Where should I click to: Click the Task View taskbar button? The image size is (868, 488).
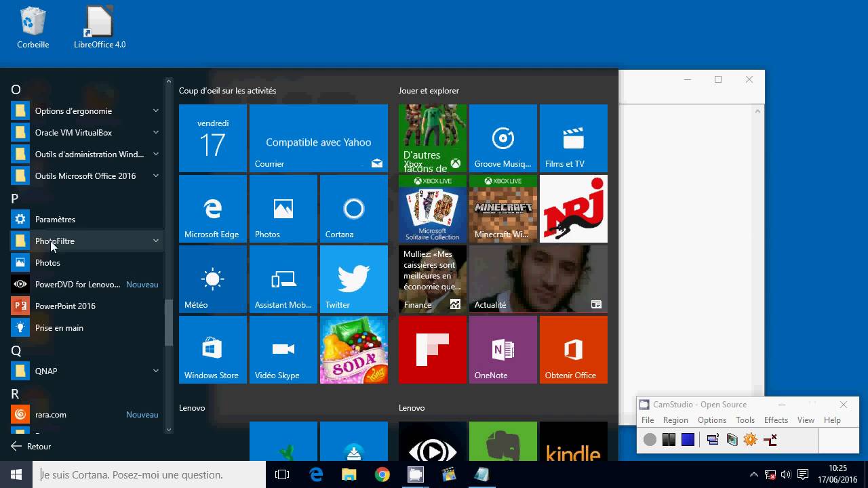tap(282, 474)
